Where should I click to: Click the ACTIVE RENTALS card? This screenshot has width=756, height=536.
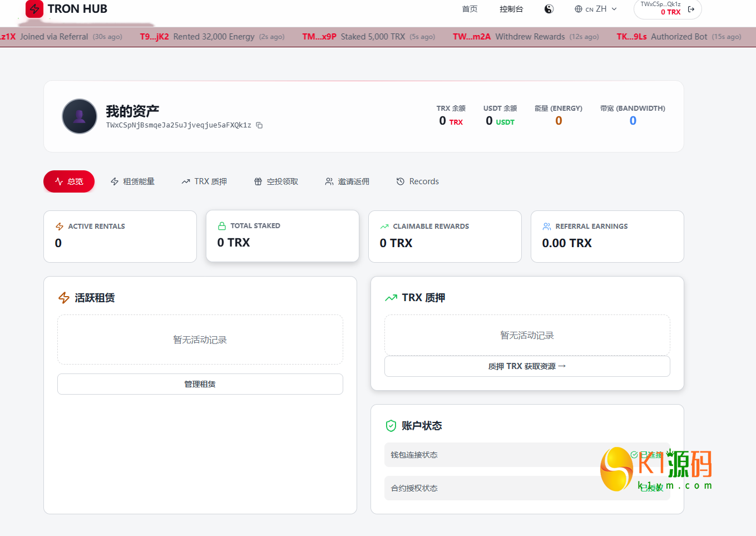(x=120, y=237)
